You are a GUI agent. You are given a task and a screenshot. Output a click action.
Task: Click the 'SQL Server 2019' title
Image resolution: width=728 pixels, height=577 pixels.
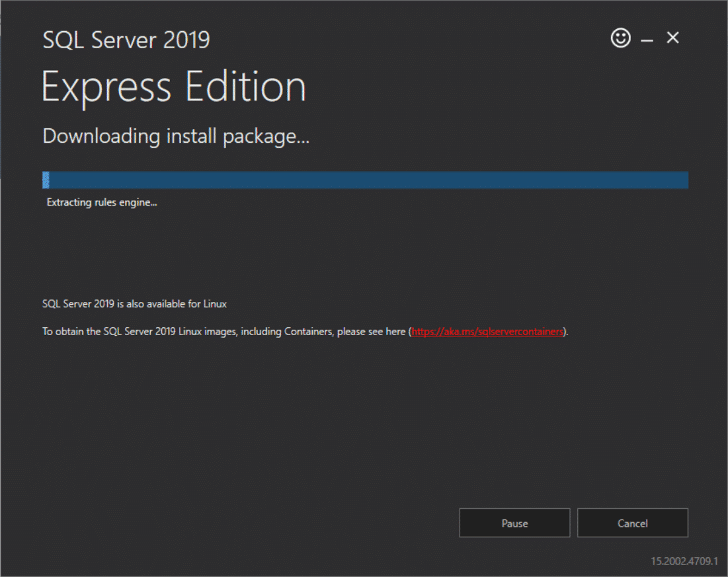[126, 40]
